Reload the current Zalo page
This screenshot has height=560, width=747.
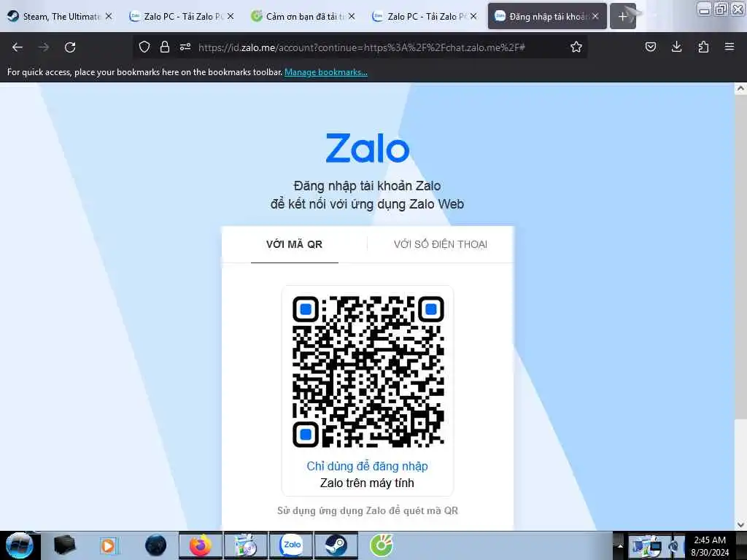pos(70,47)
